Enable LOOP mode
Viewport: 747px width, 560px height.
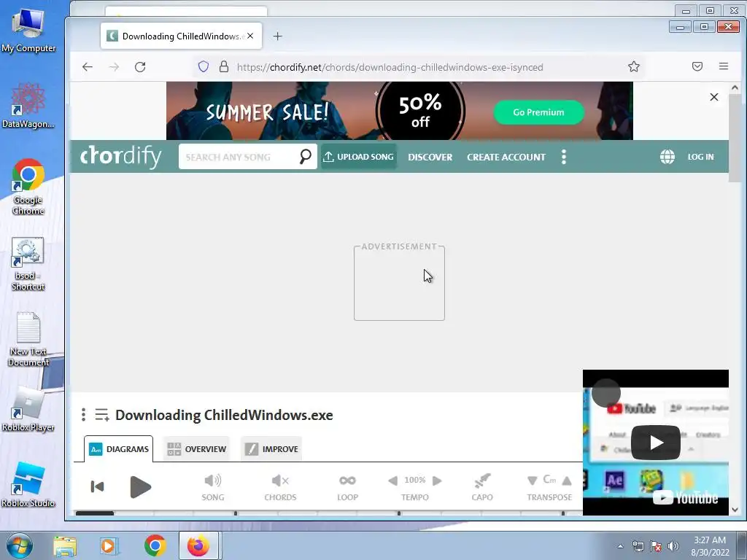click(347, 487)
